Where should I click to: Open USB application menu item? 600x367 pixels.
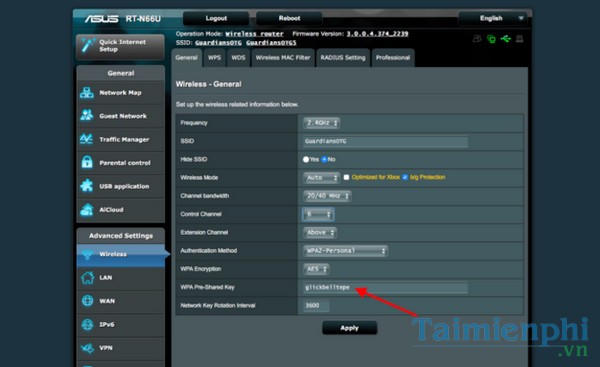[x=121, y=186]
